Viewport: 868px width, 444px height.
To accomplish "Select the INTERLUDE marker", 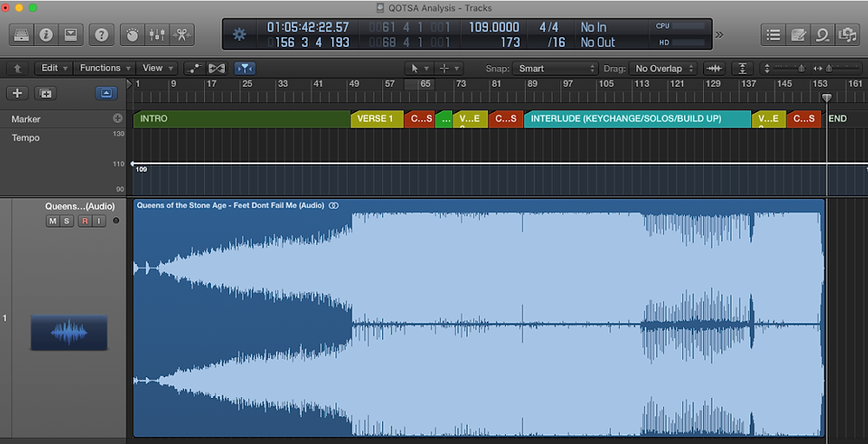I will 637,119.
